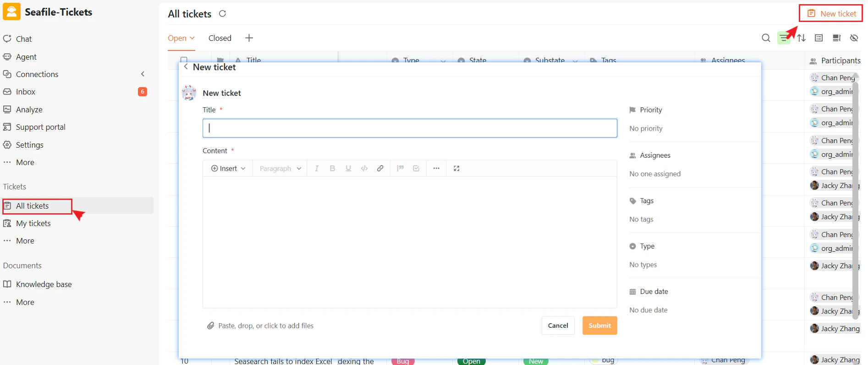Image resolution: width=868 pixels, height=365 pixels.
Task: Focus the Title input field
Action: pyautogui.click(x=410, y=128)
